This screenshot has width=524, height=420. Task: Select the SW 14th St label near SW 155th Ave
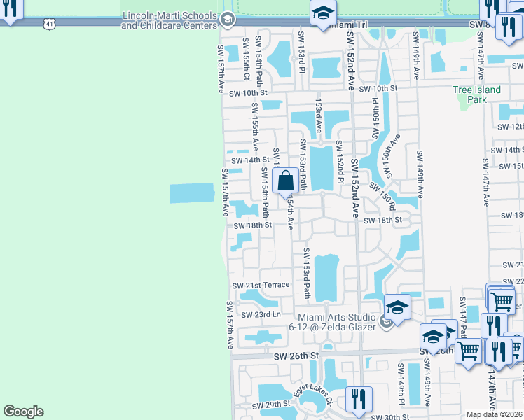point(250,160)
